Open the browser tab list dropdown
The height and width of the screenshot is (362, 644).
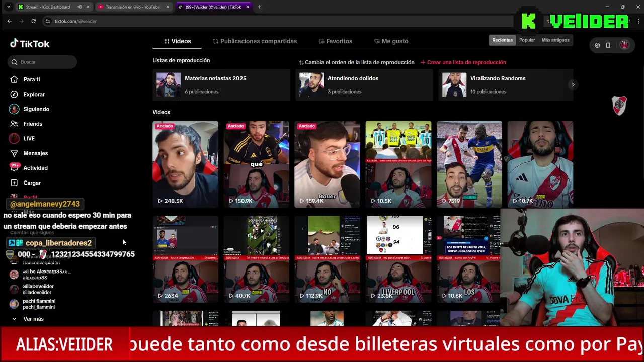click(x=9, y=7)
